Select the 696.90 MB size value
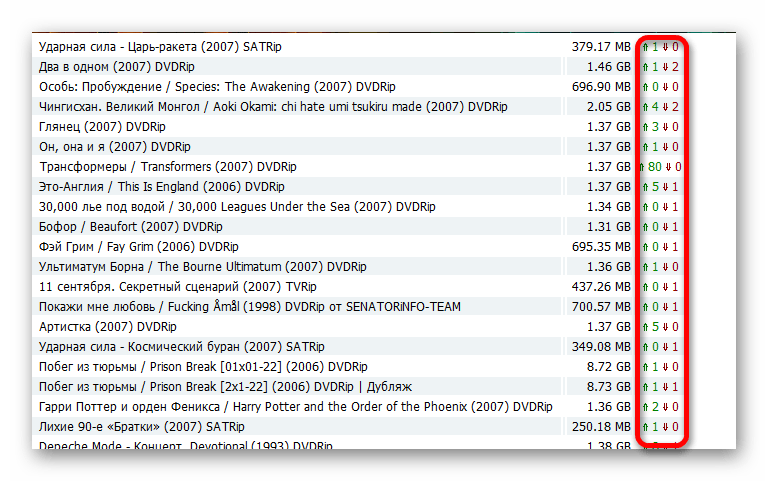 coord(601,87)
